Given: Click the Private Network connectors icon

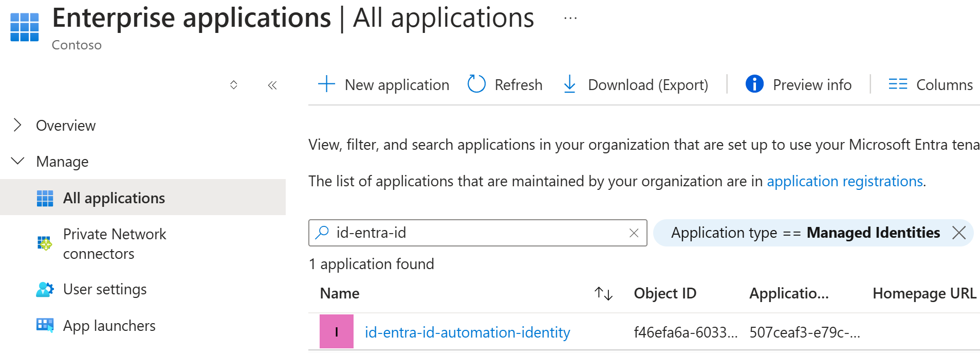Looking at the screenshot, I should (45, 243).
